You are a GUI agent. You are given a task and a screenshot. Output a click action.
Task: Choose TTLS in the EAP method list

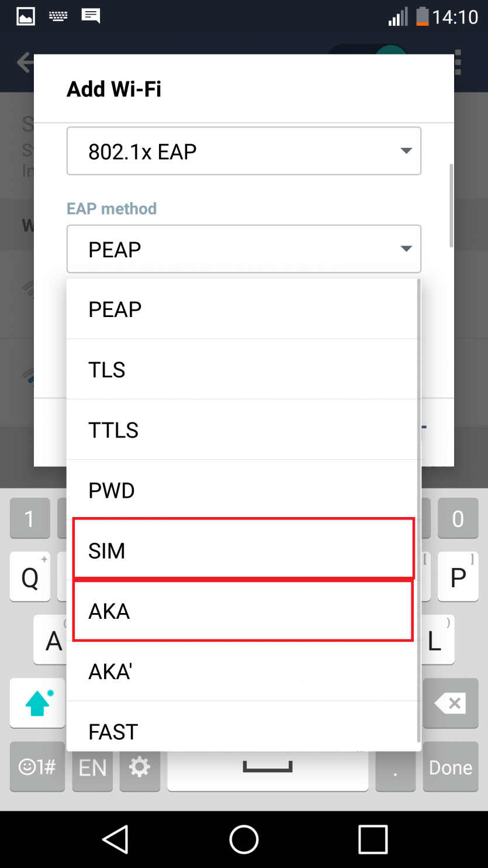pyautogui.click(x=243, y=430)
